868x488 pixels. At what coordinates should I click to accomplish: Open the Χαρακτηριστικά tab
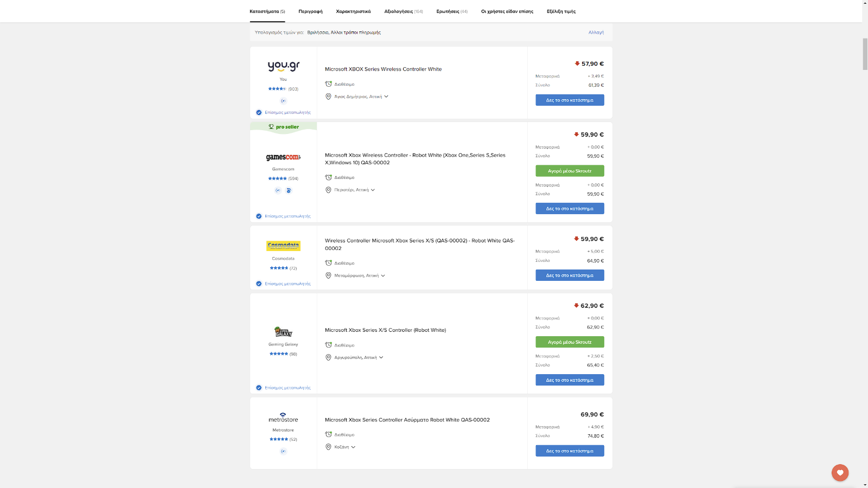point(353,11)
